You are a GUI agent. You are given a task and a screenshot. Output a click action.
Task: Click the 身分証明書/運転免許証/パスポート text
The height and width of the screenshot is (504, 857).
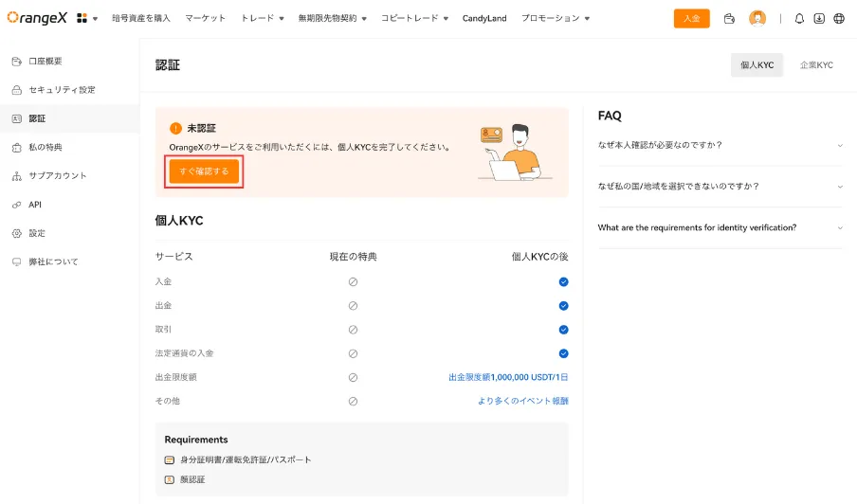pos(246,460)
